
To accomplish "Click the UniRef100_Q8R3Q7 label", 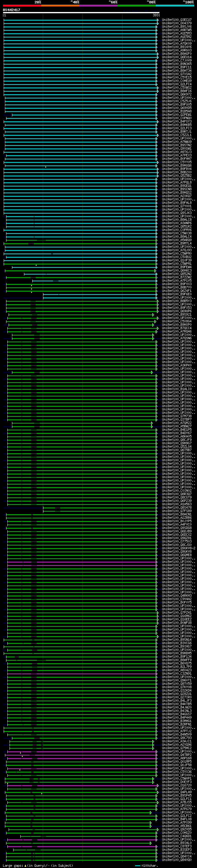I will click(176, 494).
